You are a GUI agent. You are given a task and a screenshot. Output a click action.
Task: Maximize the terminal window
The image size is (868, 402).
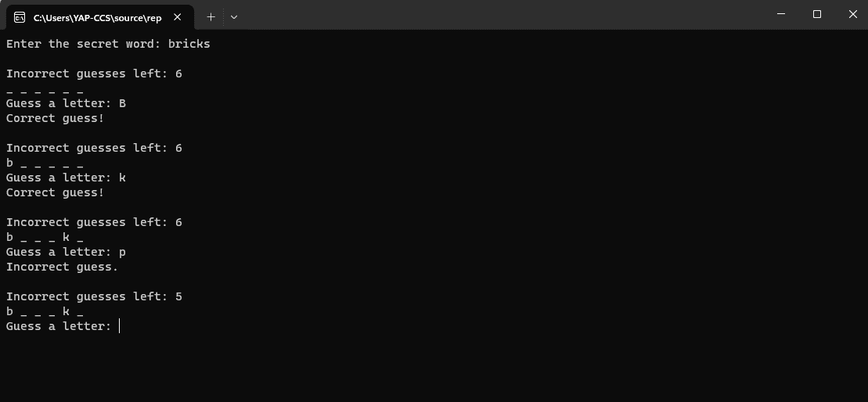[816, 14]
